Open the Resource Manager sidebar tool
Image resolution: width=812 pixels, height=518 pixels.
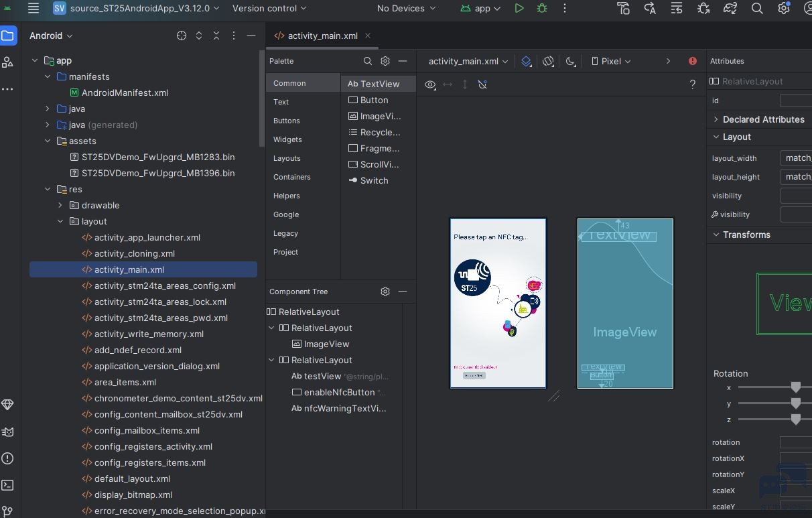[7, 62]
